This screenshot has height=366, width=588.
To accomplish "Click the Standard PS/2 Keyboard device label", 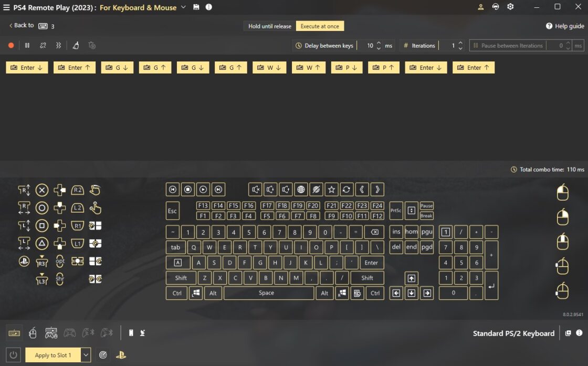I will tap(513, 333).
